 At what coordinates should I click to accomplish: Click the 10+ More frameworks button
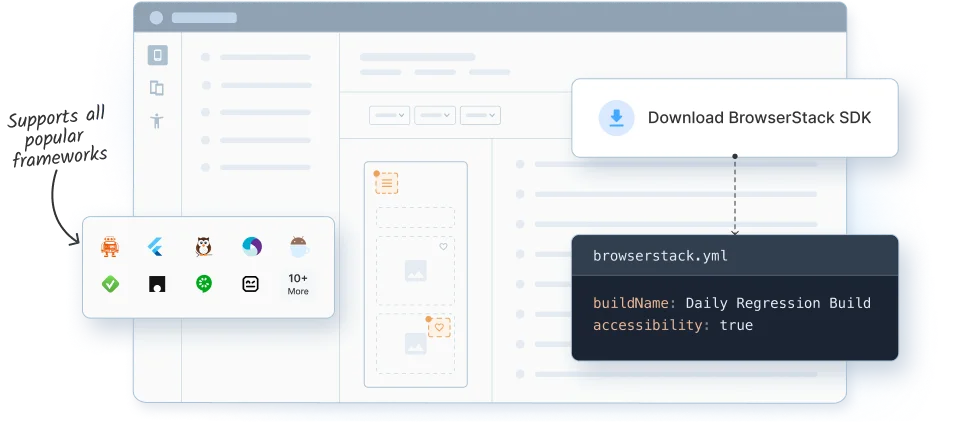[x=298, y=284]
